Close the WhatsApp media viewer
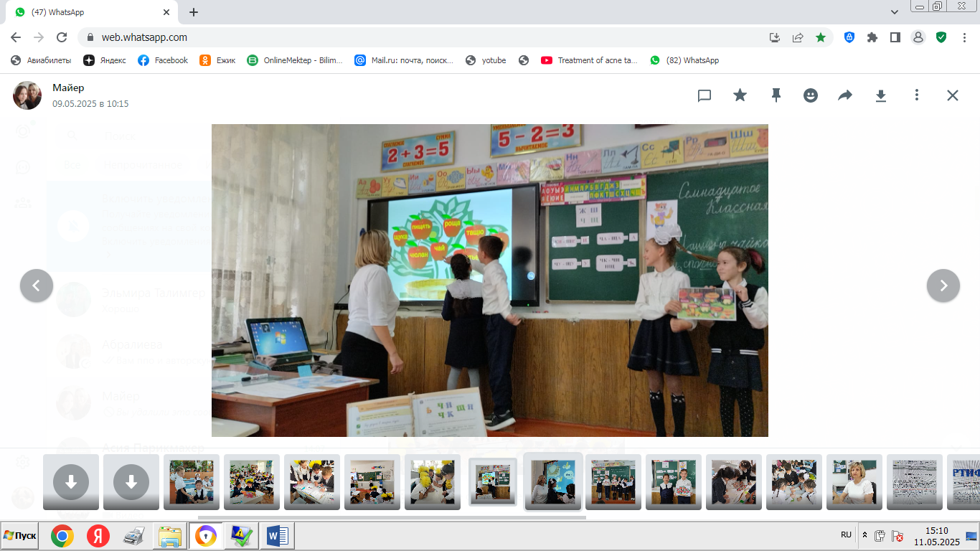 coord(952,95)
